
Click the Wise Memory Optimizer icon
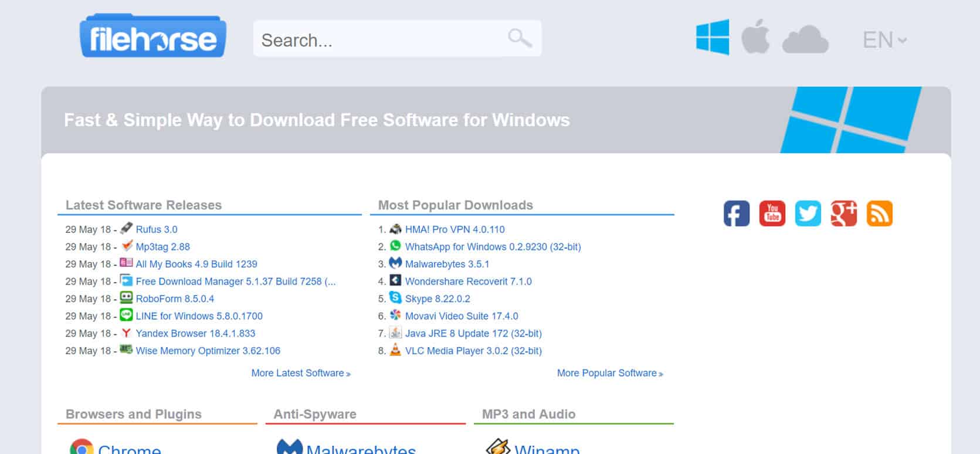126,350
